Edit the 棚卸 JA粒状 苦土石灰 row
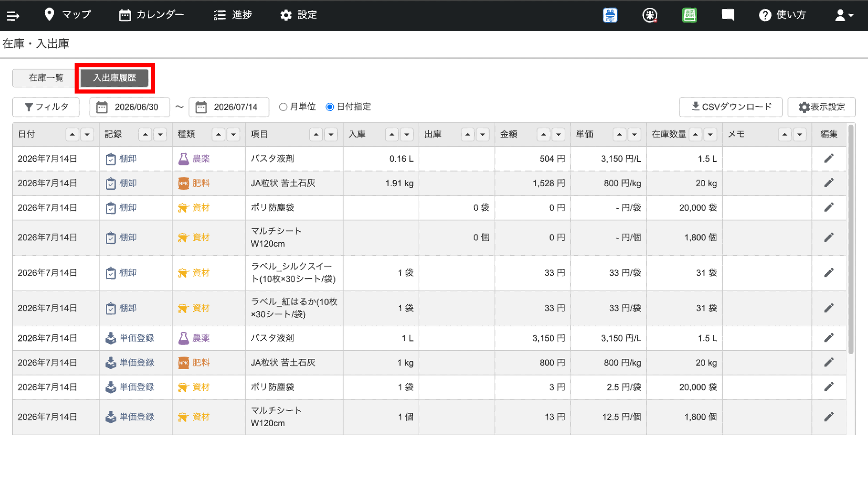This screenshot has width=868, height=488. pyautogui.click(x=829, y=183)
